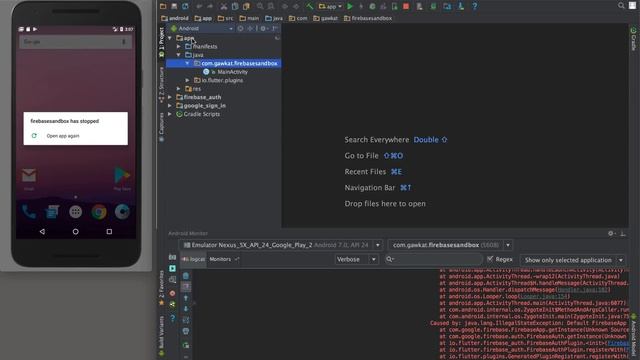The image size is (640, 360).
Task: Expand Gradle Scripts node
Action: click(170, 114)
